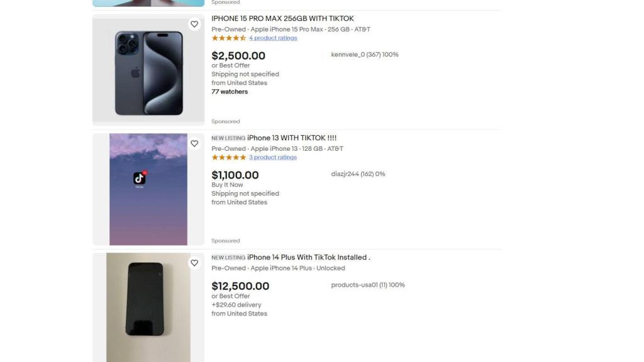Click the five-star rating under iPhone 13
The width and height of the screenshot is (644, 362).
pyautogui.click(x=228, y=157)
